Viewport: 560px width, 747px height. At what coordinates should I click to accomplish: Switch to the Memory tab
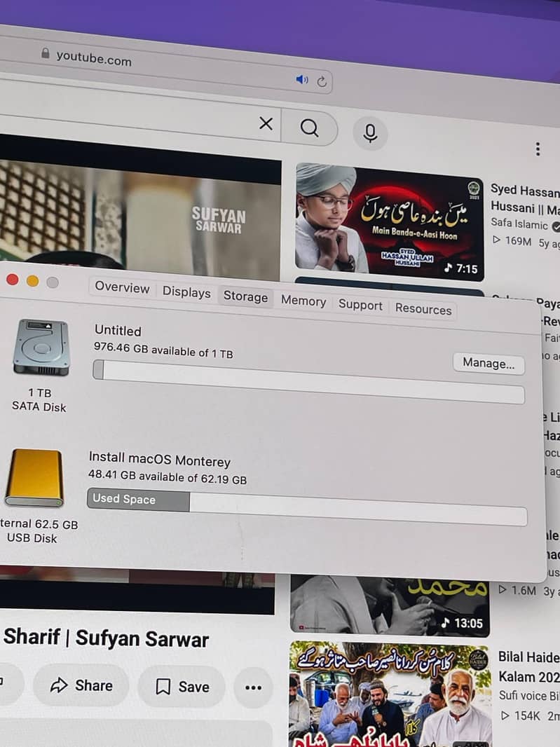303,301
